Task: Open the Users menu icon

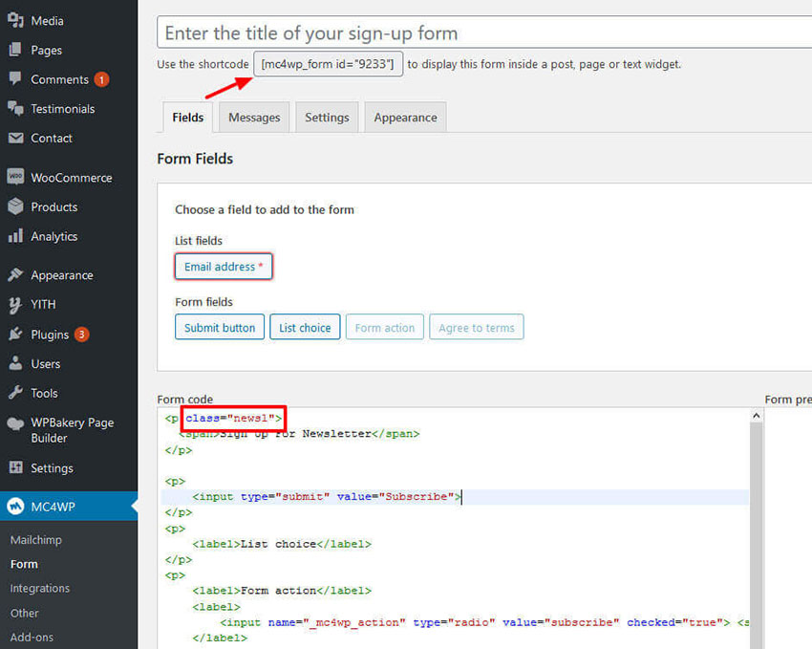Action: click(15, 364)
